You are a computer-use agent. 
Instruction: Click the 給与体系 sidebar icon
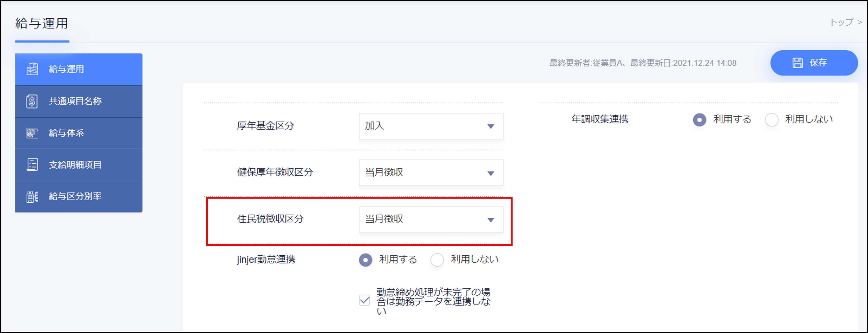tap(32, 133)
